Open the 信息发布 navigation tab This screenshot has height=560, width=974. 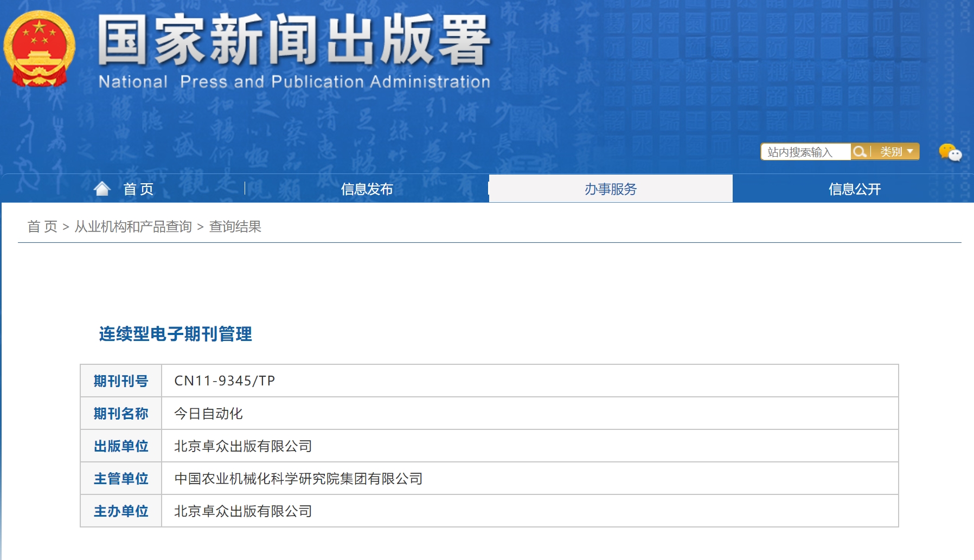(367, 189)
